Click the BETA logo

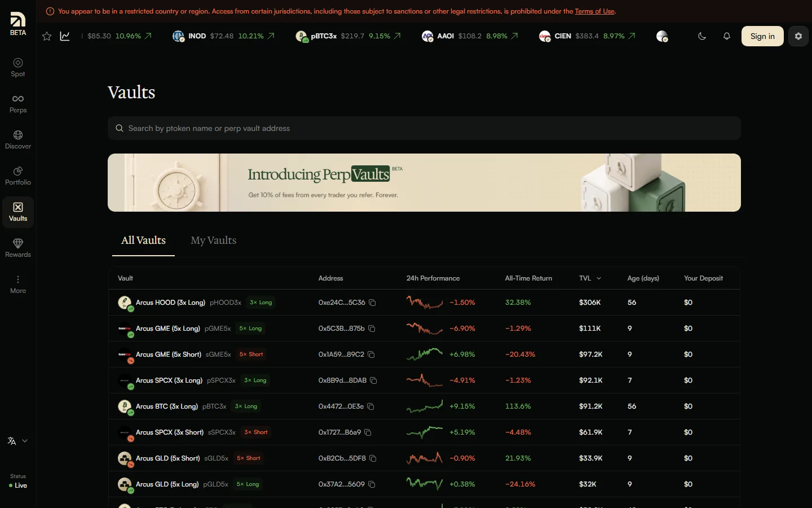[18, 24]
